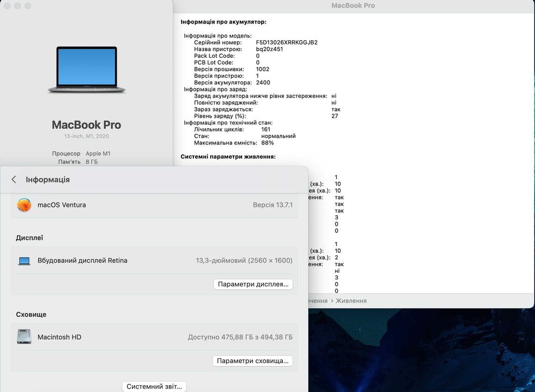This screenshot has height=392, width=535.
Task: Click Інформація про акумулятор heading
Action: (224, 22)
